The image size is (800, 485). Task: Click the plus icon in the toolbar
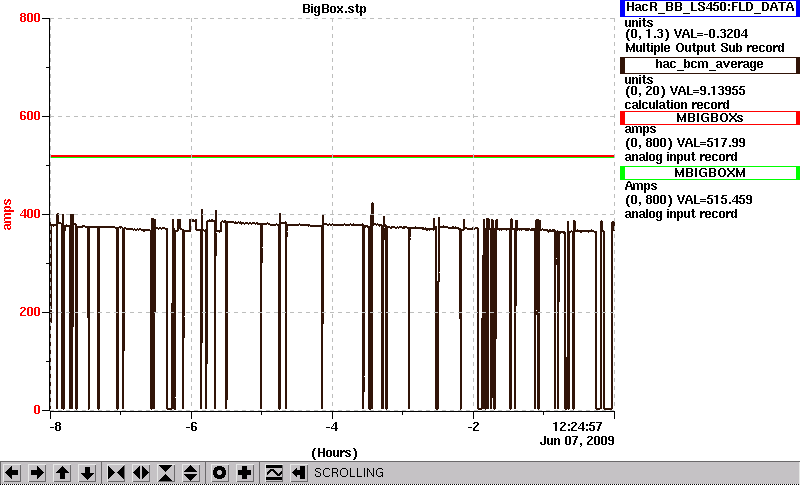pyautogui.click(x=245, y=473)
